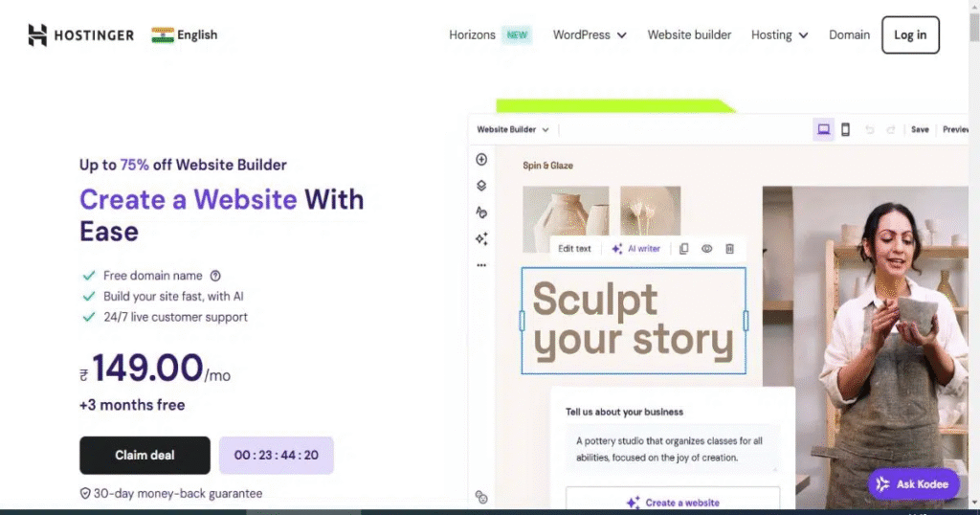Image resolution: width=980 pixels, height=515 pixels.
Task: Click the Claim deal button
Action: click(x=145, y=456)
